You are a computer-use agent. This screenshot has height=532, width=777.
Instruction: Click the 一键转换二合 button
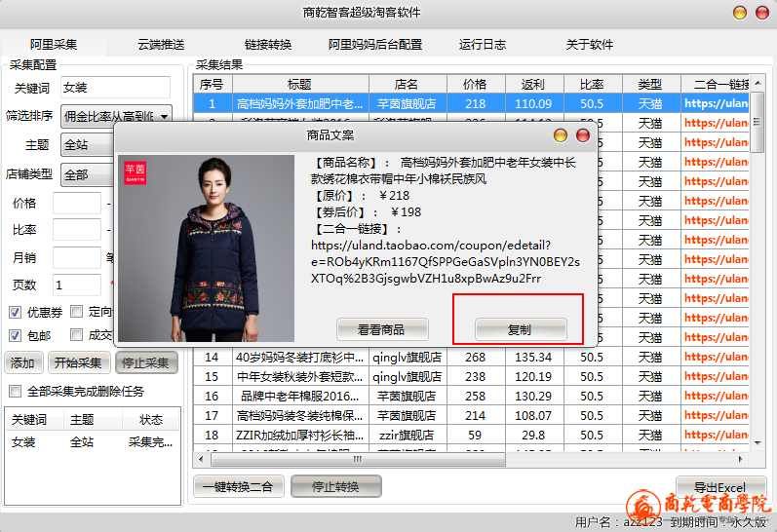click(x=238, y=486)
